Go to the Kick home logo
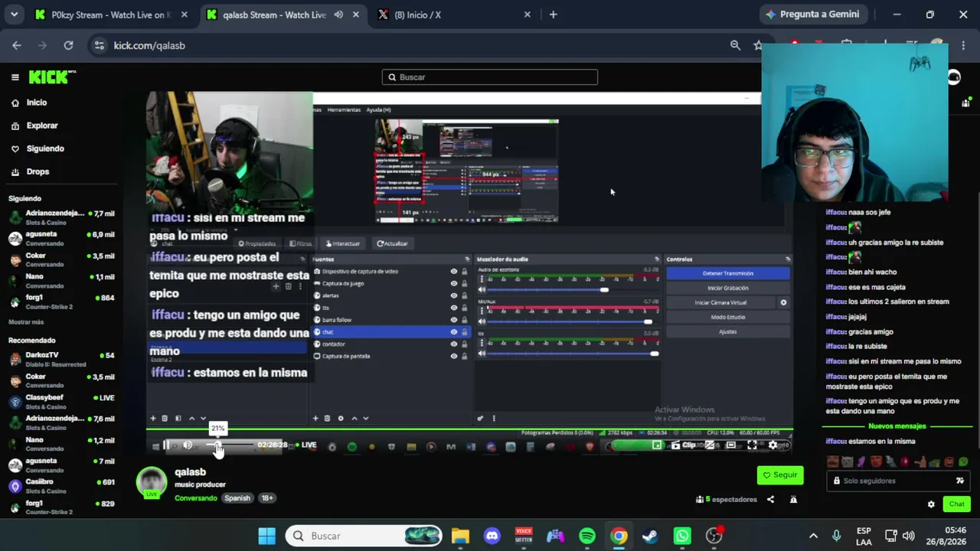Viewport: 980px width, 551px height. (x=52, y=77)
